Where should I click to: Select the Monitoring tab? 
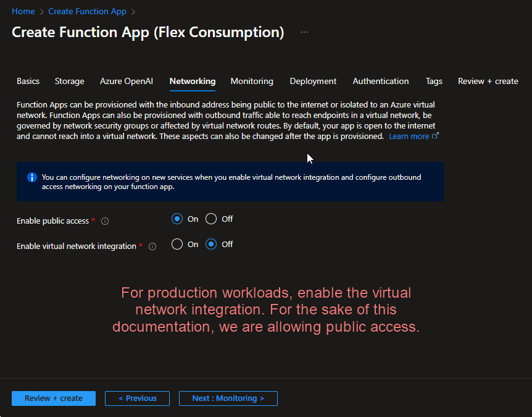pos(252,81)
